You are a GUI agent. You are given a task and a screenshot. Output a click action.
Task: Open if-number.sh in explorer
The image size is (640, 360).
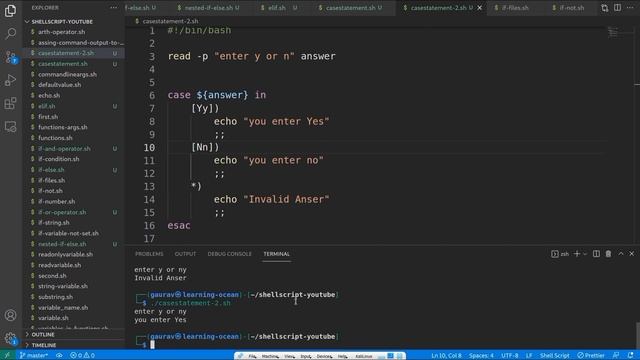click(56, 202)
